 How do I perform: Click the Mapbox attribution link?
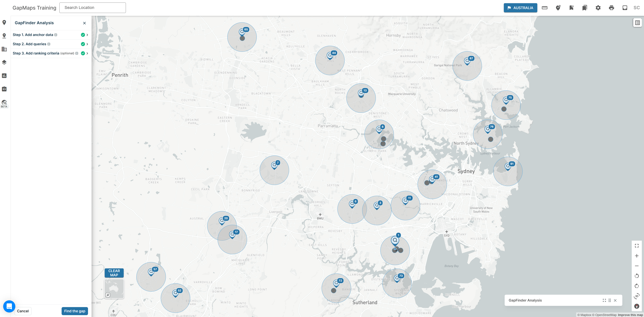click(584, 315)
